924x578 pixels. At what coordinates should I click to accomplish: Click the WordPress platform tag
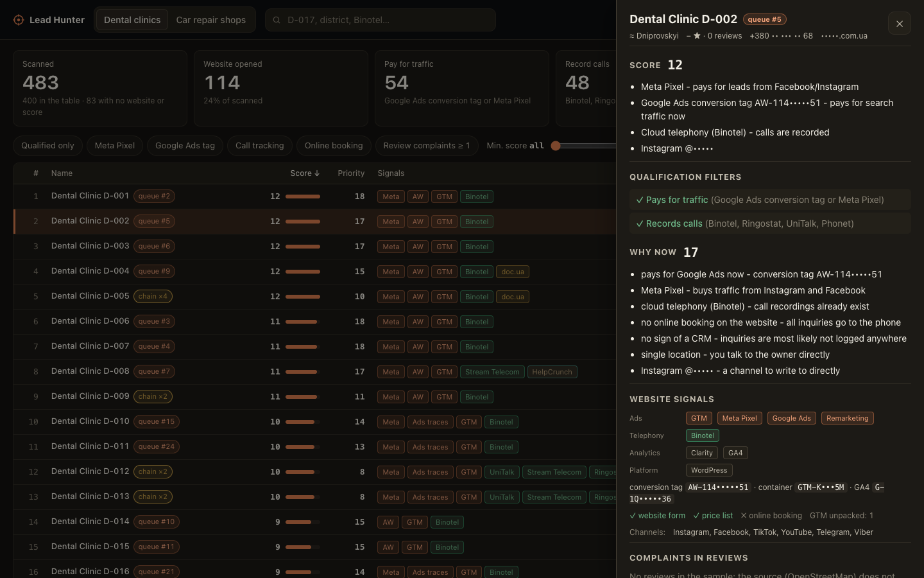point(709,470)
